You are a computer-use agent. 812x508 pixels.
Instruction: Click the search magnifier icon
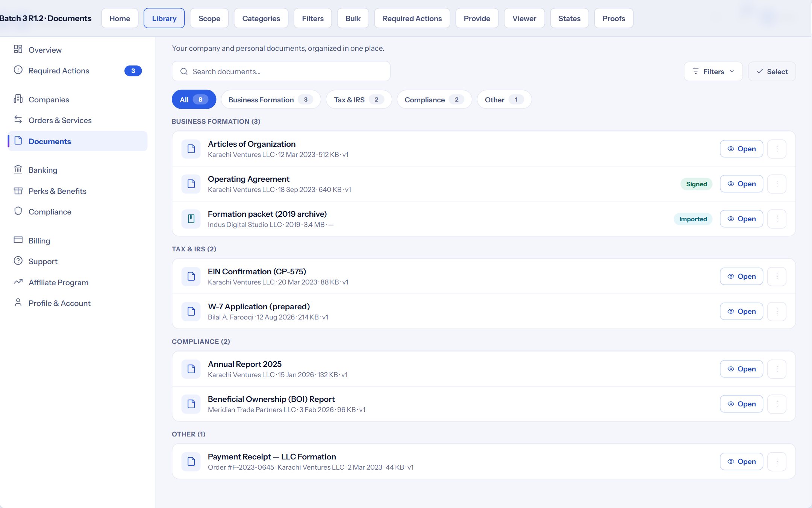pyautogui.click(x=184, y=71)
